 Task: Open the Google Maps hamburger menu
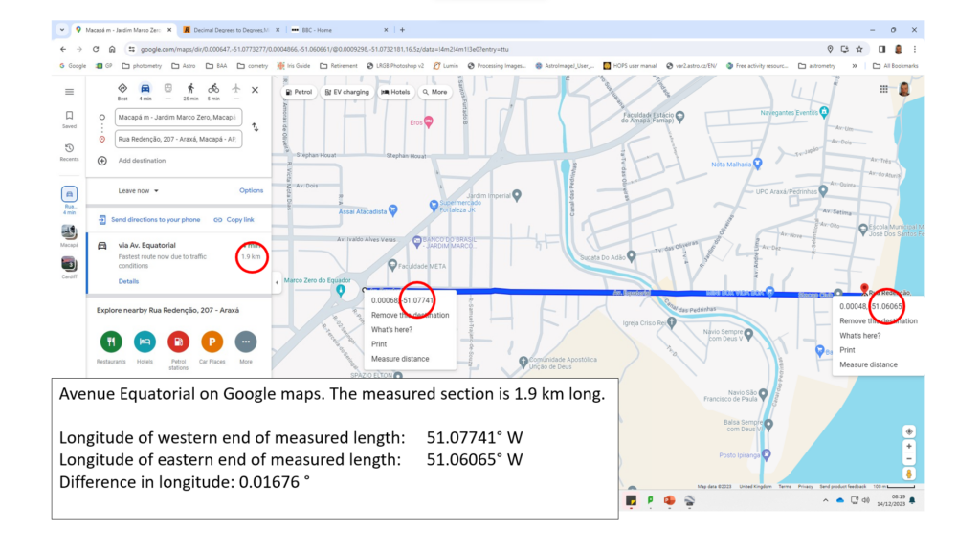69,92
